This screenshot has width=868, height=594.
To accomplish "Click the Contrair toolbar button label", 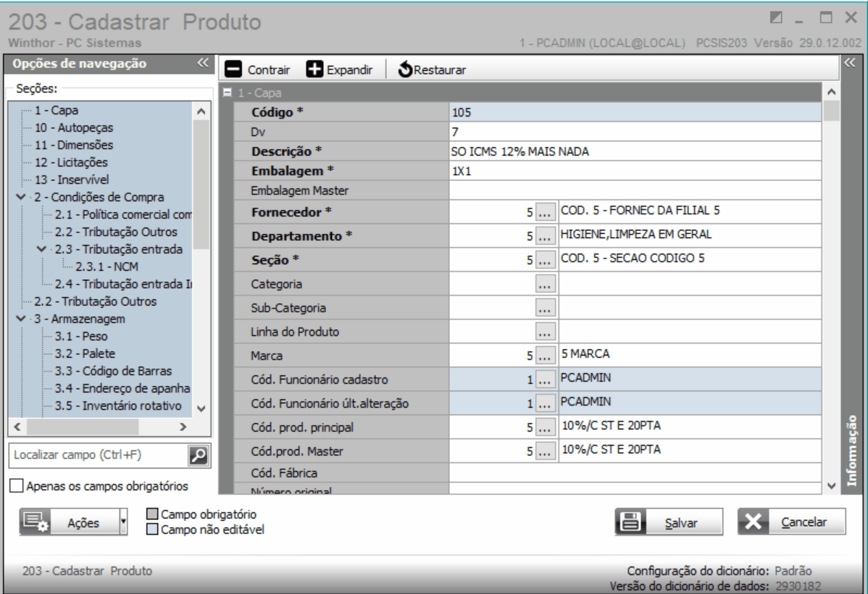I will click(x=269, y=70).
